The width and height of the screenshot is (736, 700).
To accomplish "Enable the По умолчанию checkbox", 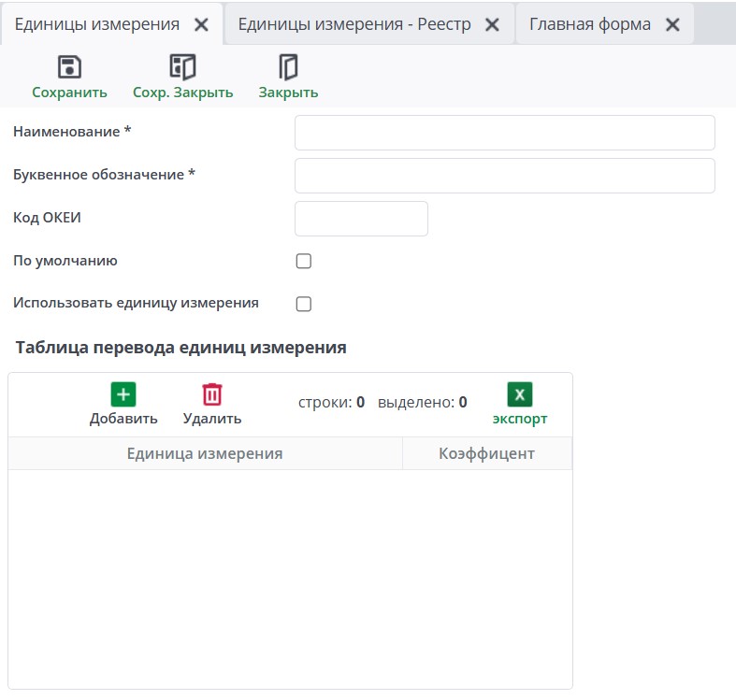I will (x=304, y=262).
